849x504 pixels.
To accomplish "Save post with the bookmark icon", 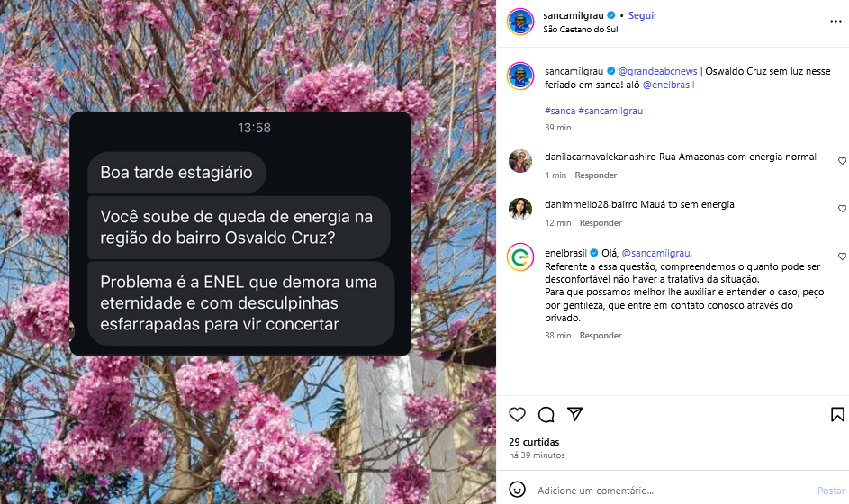I will point(837,415).
